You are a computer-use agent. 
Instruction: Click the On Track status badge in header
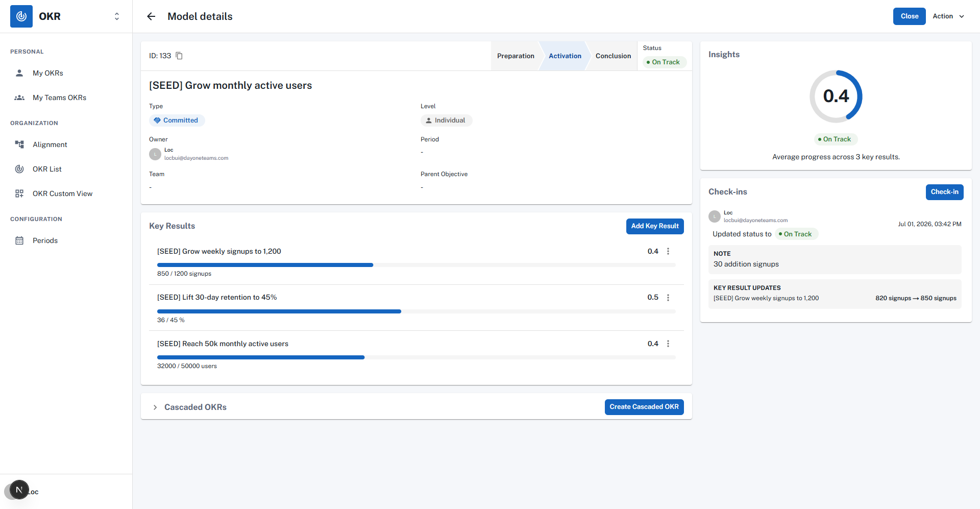tap(664, 62)
